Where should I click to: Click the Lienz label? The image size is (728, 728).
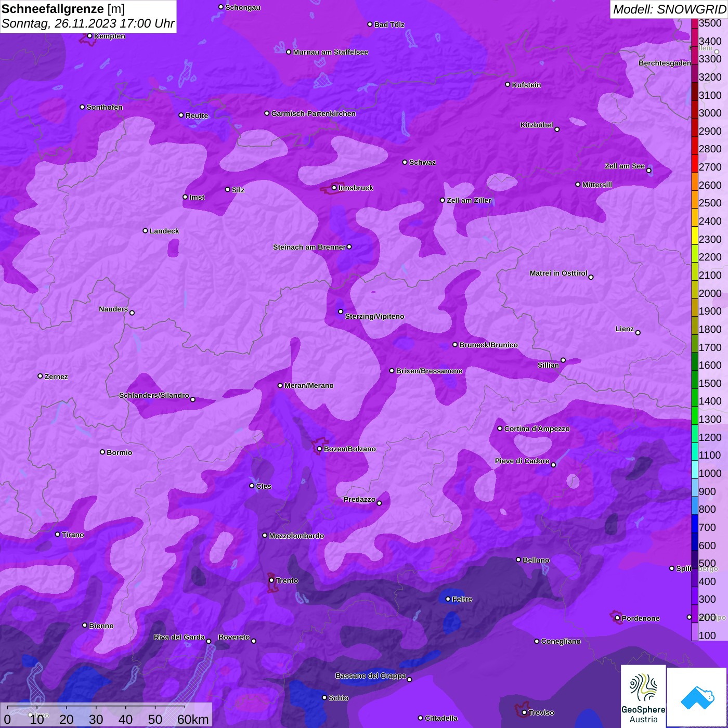(x=625, y=329)
